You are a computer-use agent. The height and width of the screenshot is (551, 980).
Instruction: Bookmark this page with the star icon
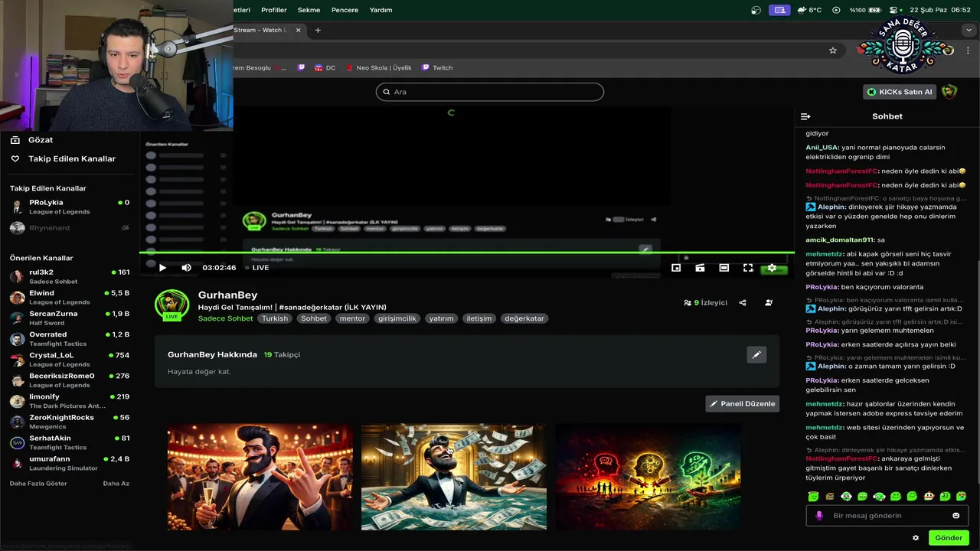click(x=833, y=51)
